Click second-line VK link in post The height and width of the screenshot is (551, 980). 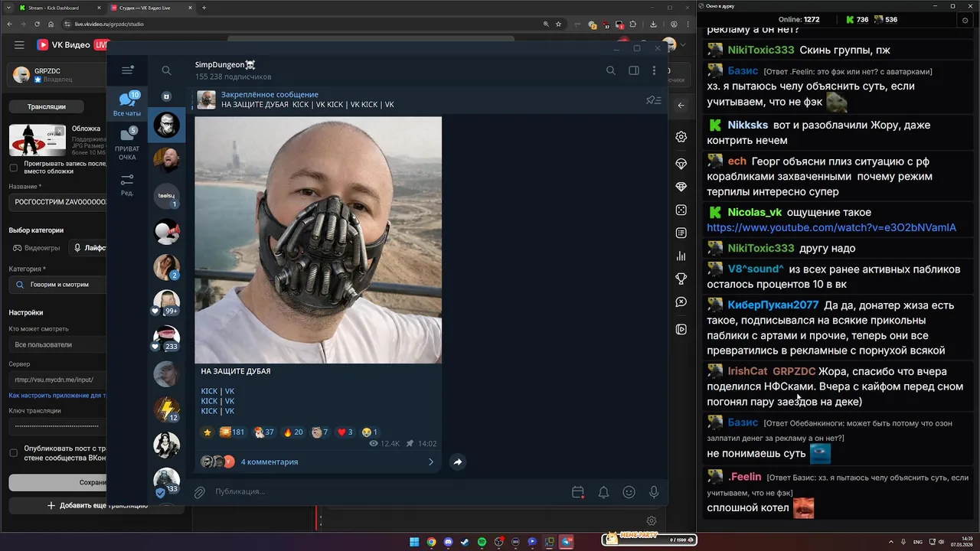230,401
